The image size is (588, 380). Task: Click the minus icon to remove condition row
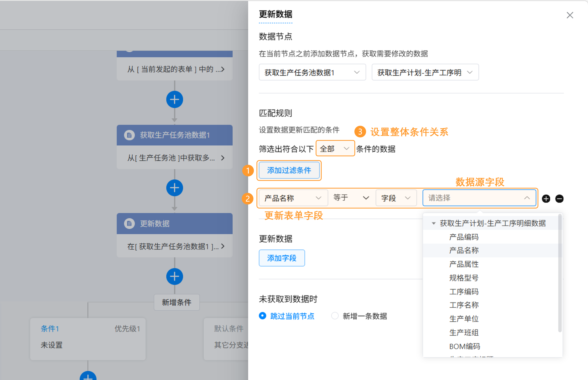[x=559, y=198]
